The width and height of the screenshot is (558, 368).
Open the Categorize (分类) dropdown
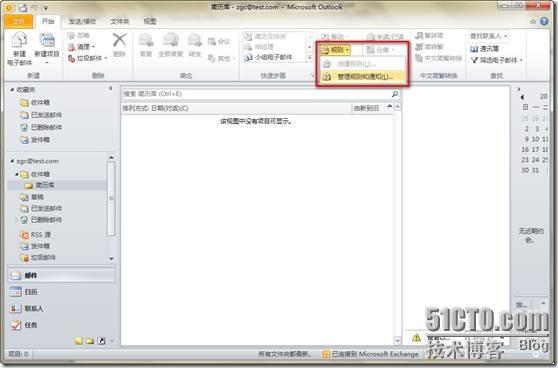tap(381, 50)
